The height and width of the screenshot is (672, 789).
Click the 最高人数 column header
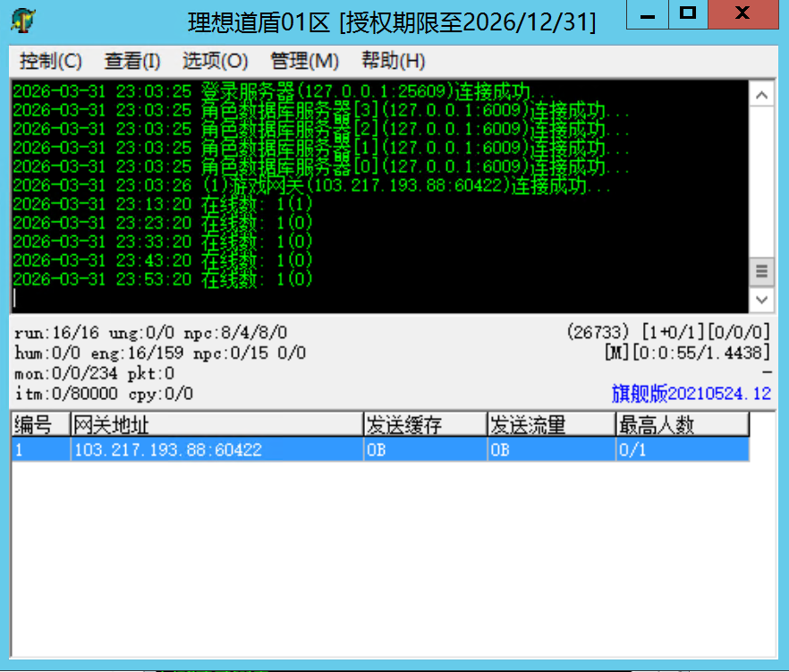[x=682, y=424]
